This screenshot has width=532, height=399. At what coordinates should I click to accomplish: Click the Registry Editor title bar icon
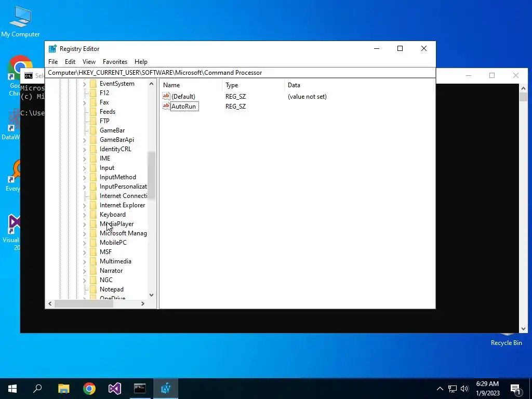coord(52,48)
